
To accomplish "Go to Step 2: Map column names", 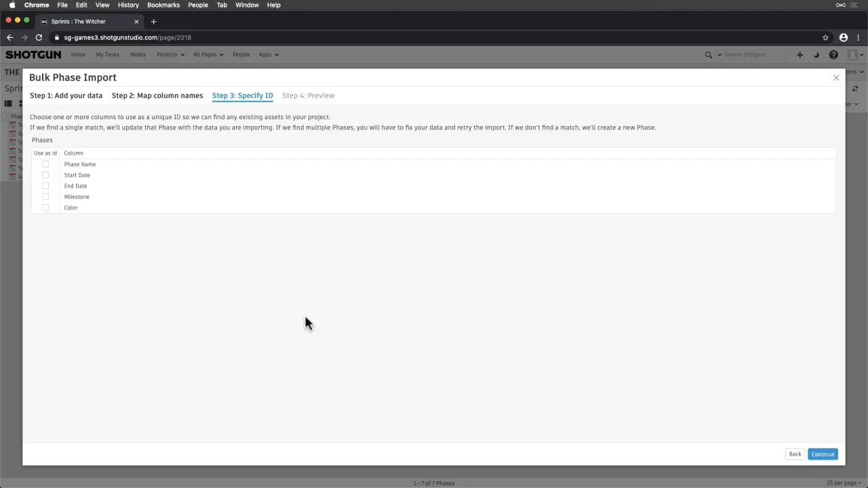I will [x=157, y=96].
